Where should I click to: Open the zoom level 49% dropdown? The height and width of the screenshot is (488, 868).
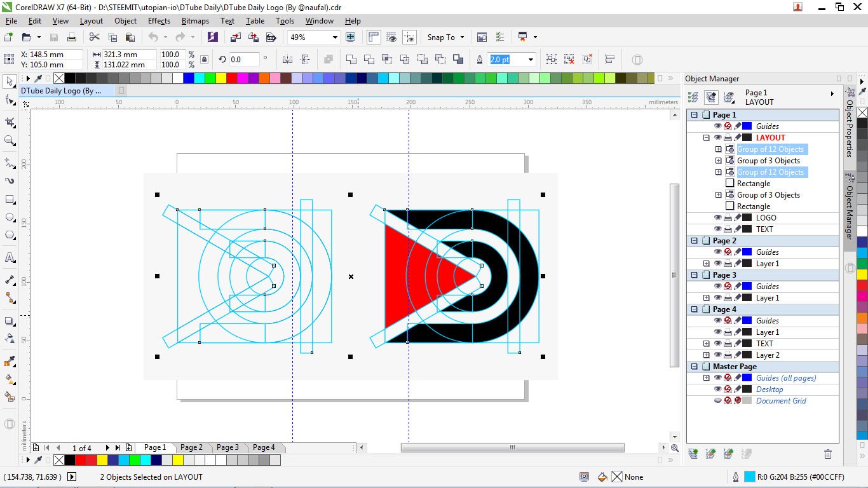[x=335, y=37]
